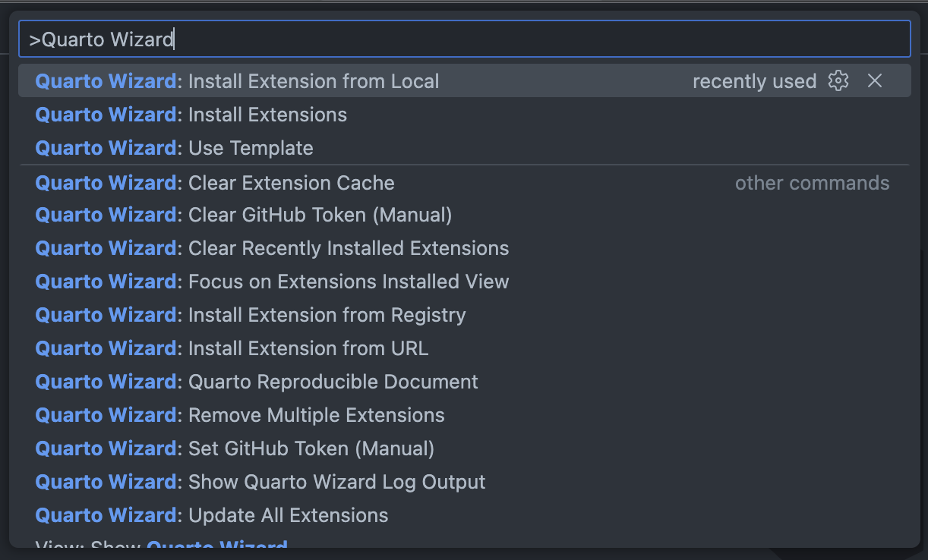Image resolution: width=928 pixels, height=560 pixels.
Task: Choose Quarto Reproducible Document command
Action: (x=257, y=382)
